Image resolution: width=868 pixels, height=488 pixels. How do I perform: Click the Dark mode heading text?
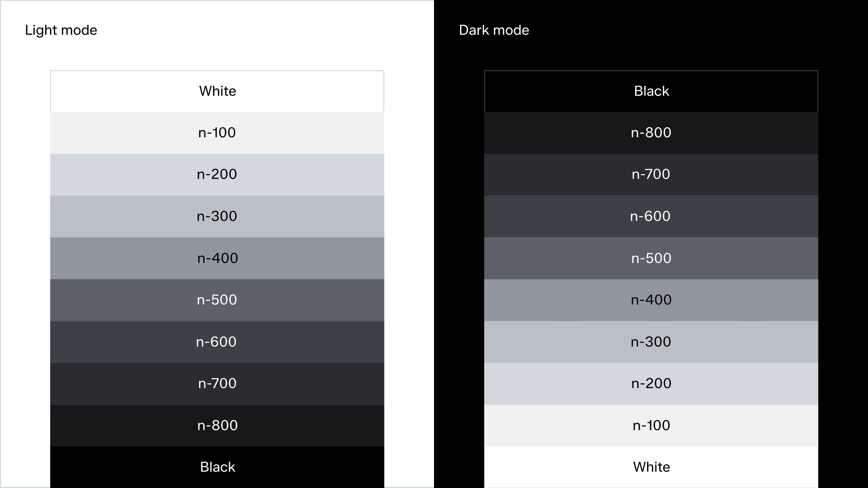click(494, 30)
